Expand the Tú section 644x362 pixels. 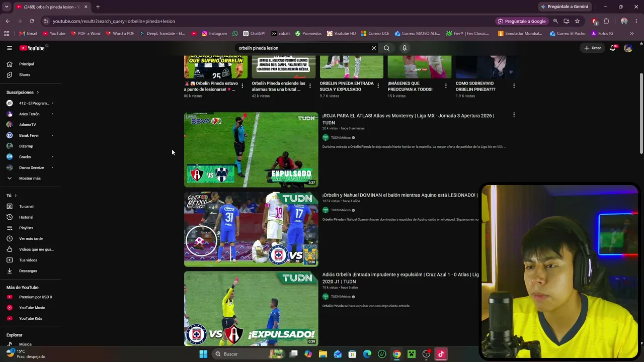tap(12, 196)
